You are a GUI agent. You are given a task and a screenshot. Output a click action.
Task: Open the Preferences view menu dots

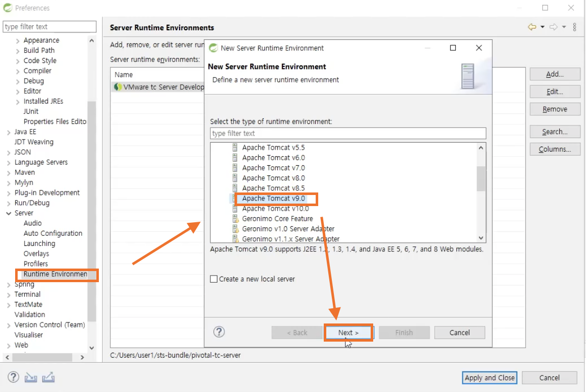(x=574, y=27)
